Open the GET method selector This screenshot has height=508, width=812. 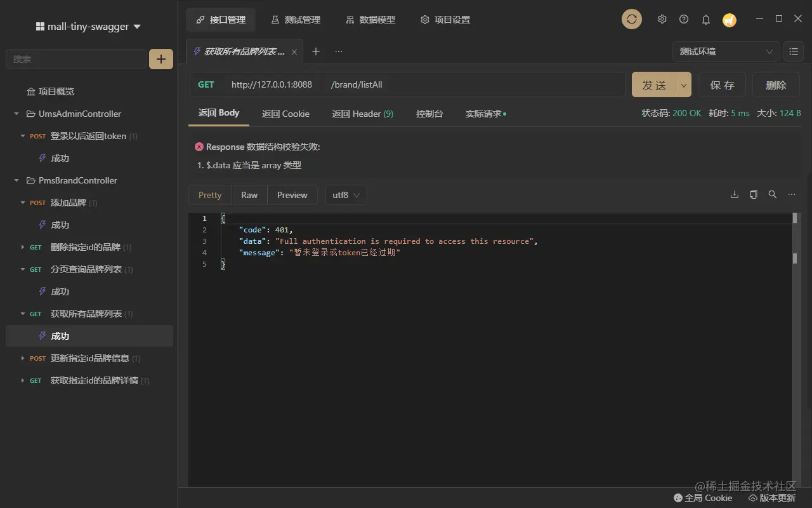206,84
